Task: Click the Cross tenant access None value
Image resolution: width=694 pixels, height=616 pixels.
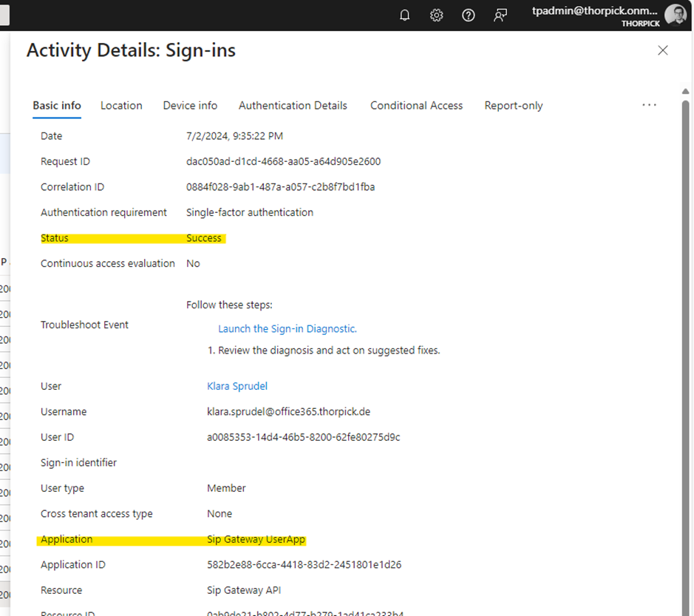Action: (220, 514)
